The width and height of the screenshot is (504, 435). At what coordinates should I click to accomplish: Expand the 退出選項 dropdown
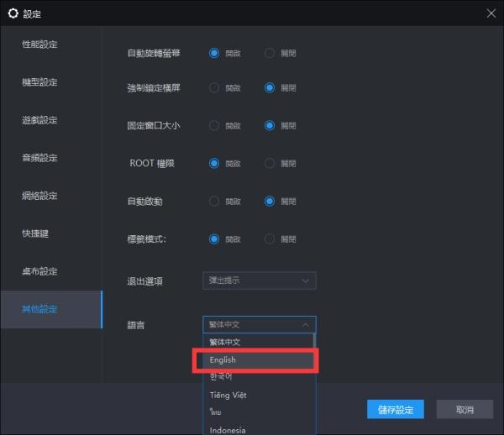(x=259, y=280)
